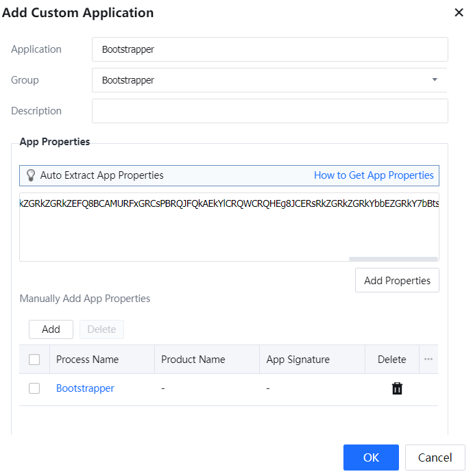Click the horizontal scrollbar in properties box
The height and width of the screenshot is (476, 473).
pos(393,259)
